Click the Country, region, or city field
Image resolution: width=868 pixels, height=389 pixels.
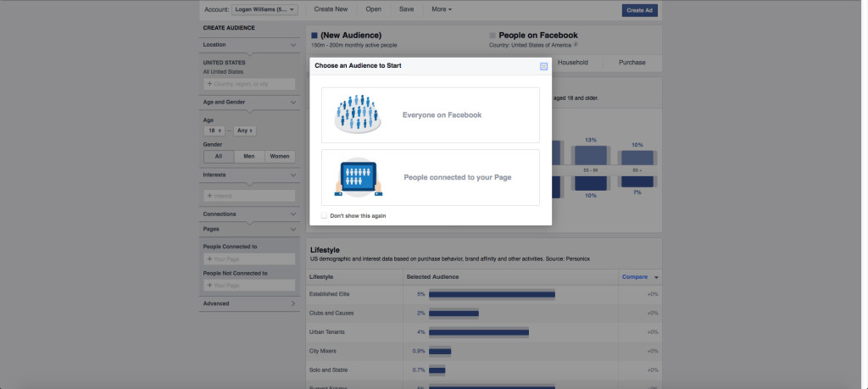pyautogui.click(x=249, y=84)
